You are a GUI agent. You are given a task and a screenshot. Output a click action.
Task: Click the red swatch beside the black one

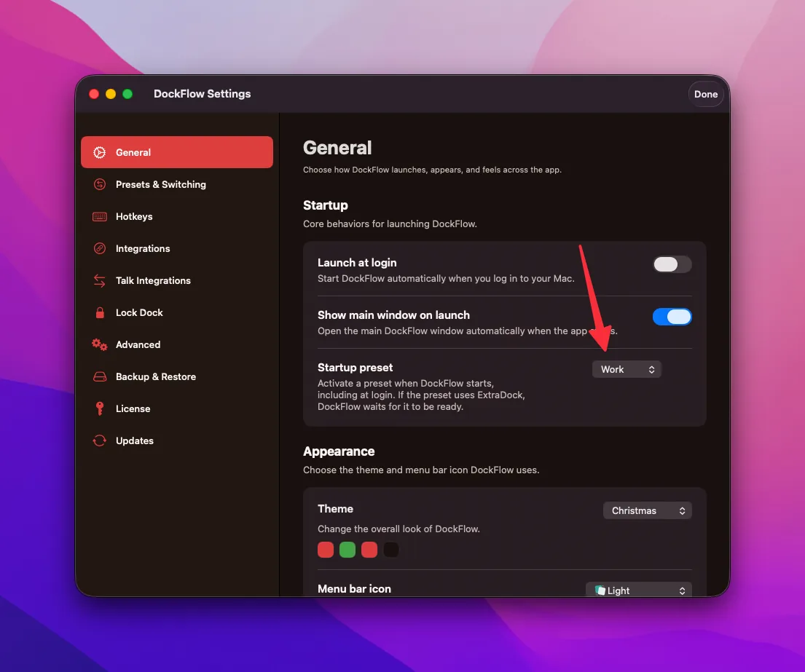pyautogui.click(x=369, y=550)
